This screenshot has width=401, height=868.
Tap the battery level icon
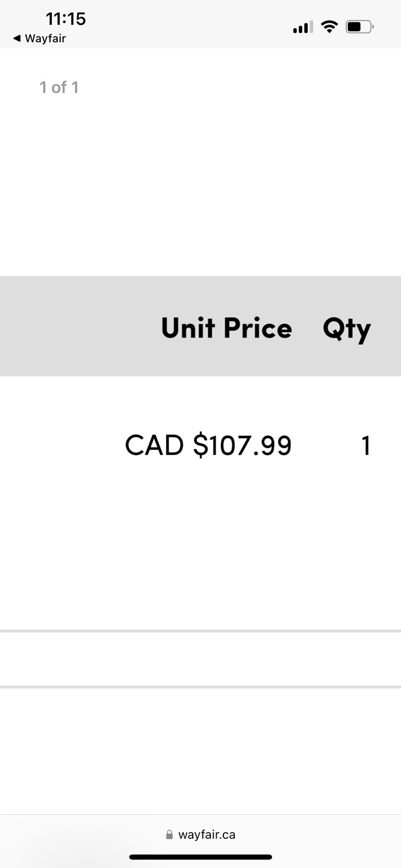click(x=359, y=27)
